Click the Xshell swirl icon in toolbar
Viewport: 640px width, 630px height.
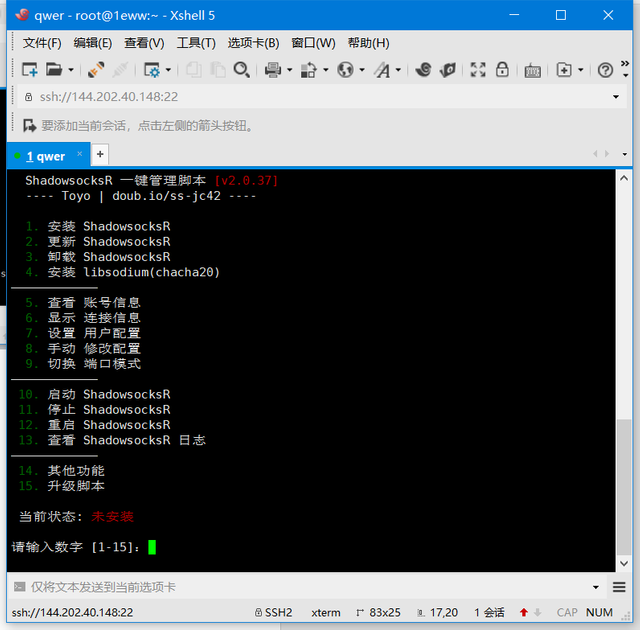point(423,70)
